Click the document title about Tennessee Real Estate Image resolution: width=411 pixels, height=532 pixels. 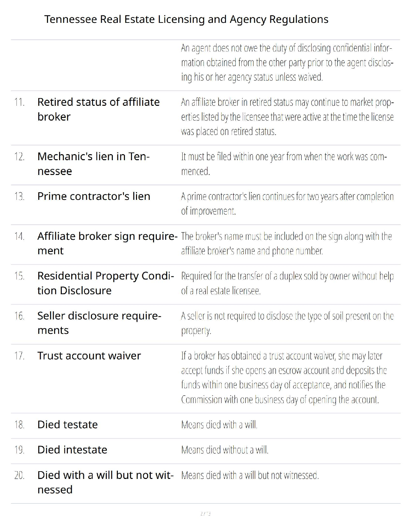[186, 19]
